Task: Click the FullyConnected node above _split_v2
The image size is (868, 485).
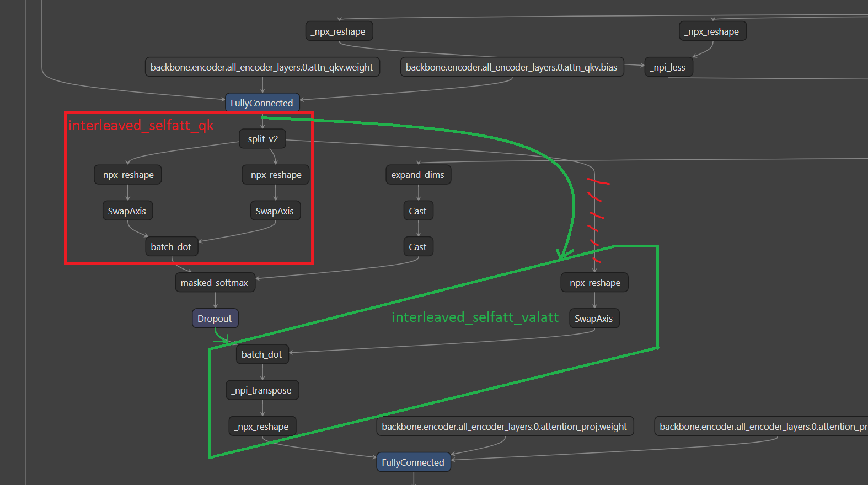Action: [x=262, y=103]
